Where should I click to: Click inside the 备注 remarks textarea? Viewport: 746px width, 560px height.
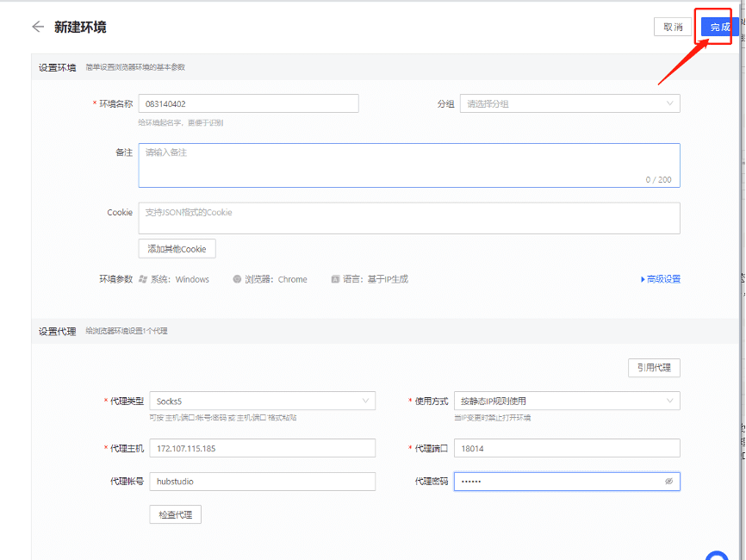(409, 164)
